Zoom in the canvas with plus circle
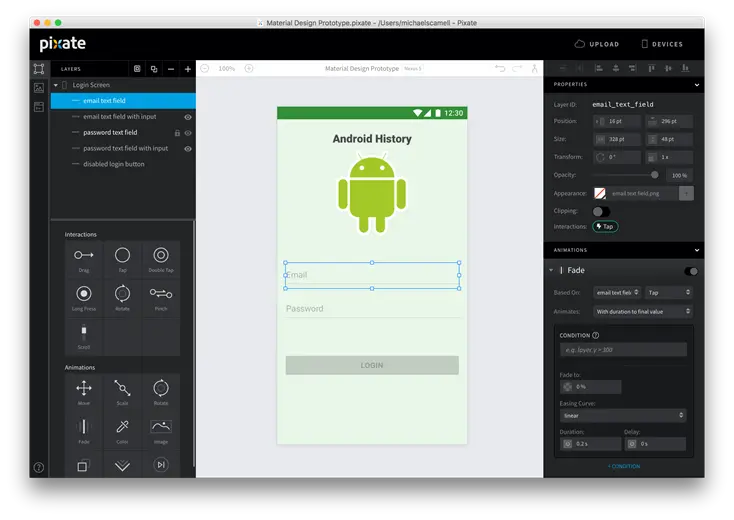 point(249,68)
